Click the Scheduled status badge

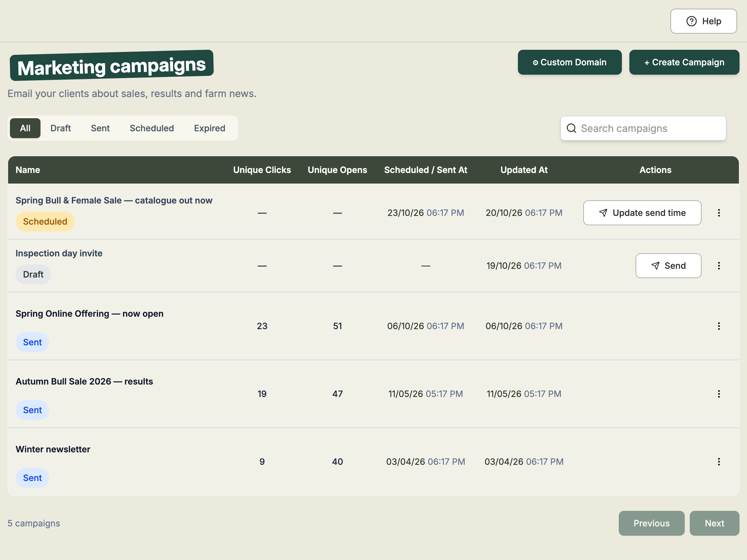coord(45,222)
